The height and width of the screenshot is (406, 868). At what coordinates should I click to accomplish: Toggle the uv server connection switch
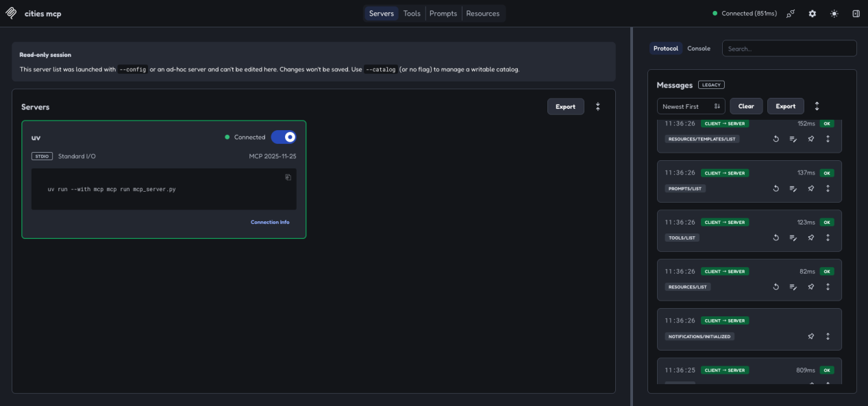[284, 137]
